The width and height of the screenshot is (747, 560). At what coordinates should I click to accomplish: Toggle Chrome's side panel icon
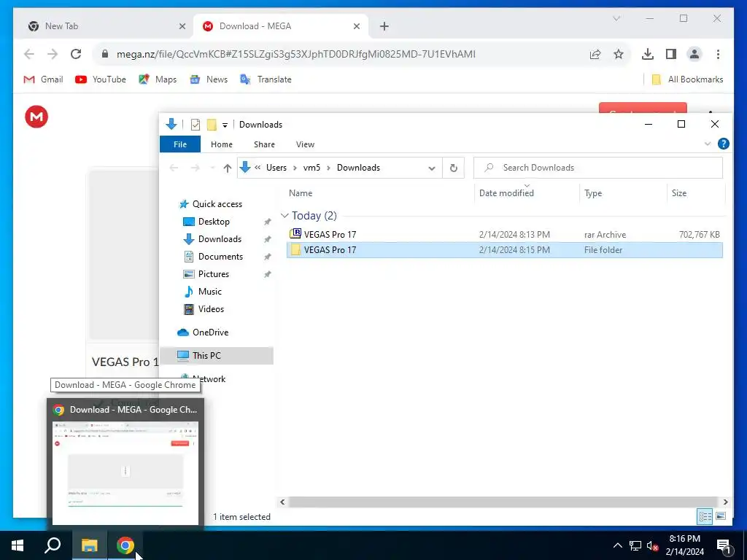point(671,54)
